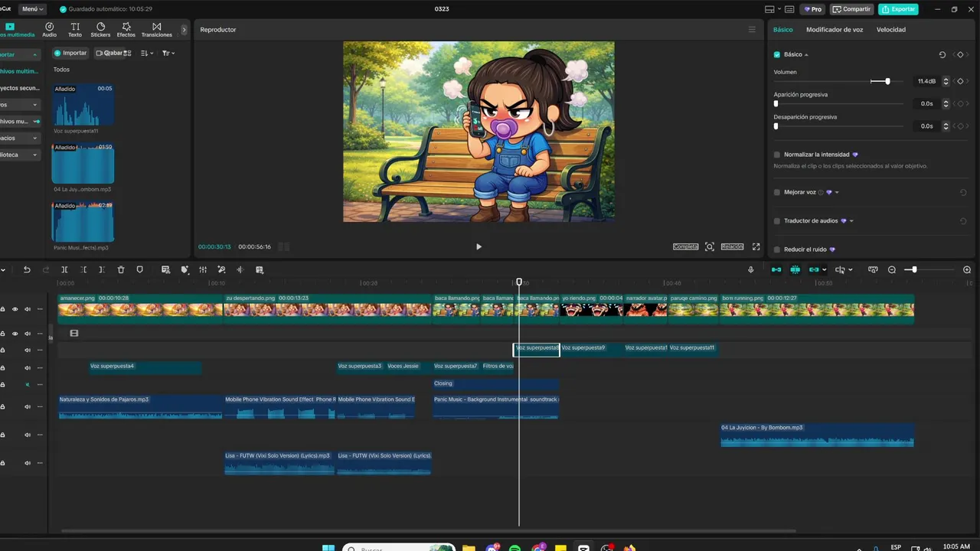This screenshot has height=551, width=980.
Task: Enable Normalizar la intensidad
Action: [x=777, y=155]
